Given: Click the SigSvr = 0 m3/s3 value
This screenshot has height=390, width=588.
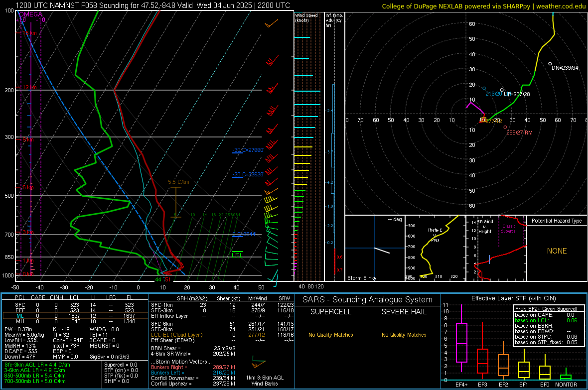Looking at the screenshot, I should [110, 357].
